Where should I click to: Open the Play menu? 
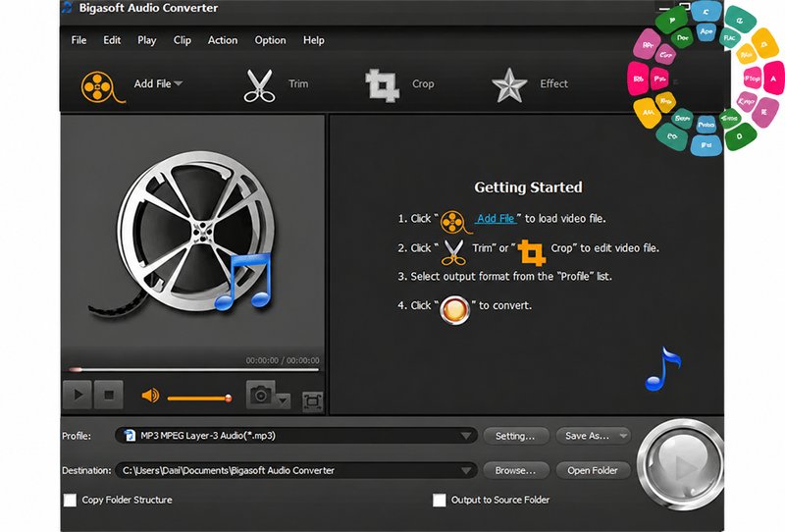146,40
